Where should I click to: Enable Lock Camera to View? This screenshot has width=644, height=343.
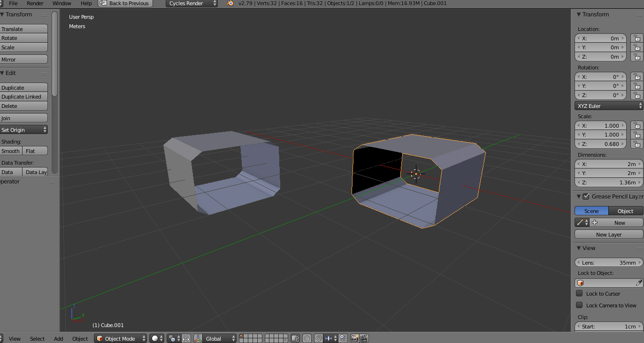coord(579,305)
